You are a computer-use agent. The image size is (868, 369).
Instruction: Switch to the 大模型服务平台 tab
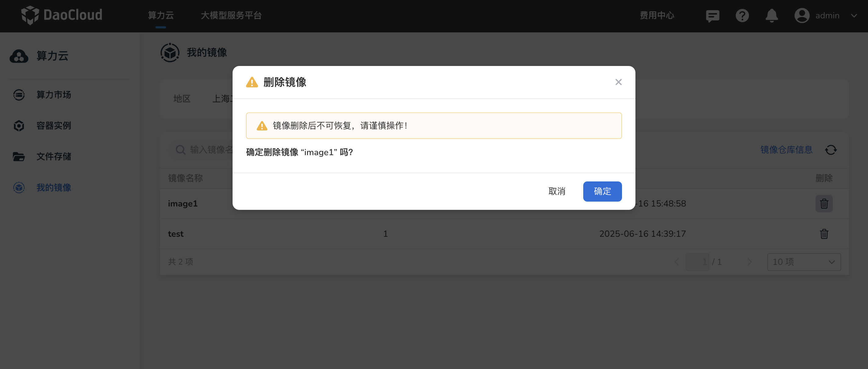231,16
